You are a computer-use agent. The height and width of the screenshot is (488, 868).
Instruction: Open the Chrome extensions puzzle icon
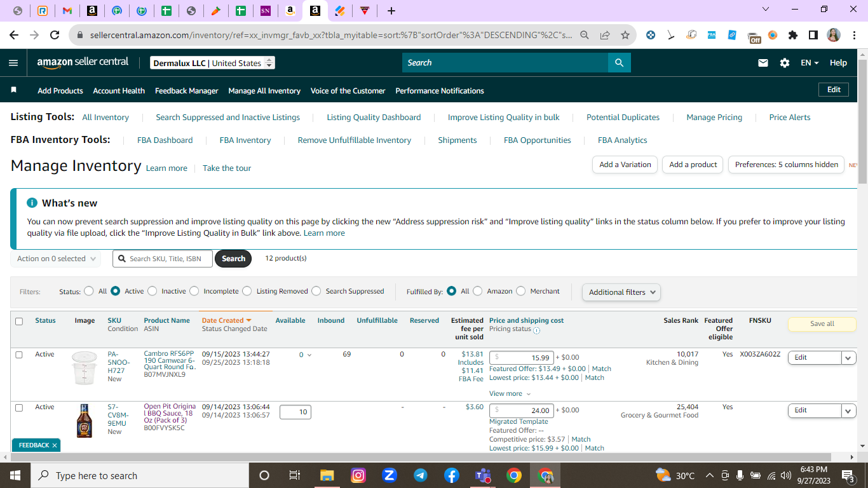coord(793,36)
